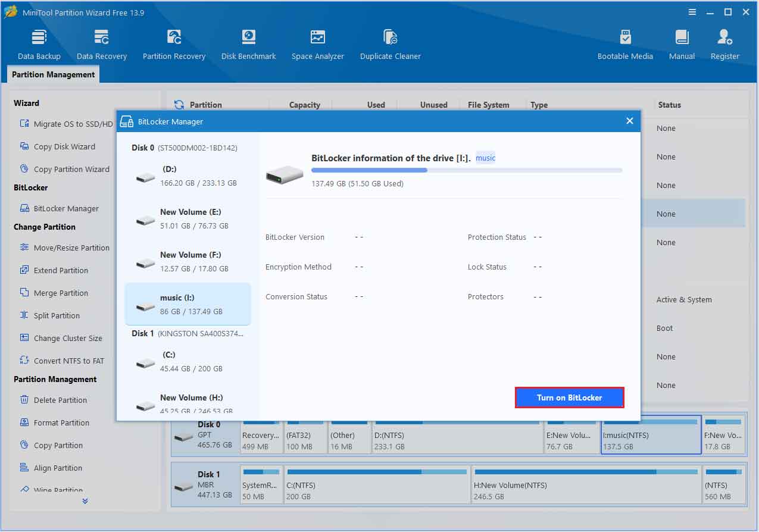Viewport: 759px width, 532px height.
Task: Click the refresh icon beside Partition header
Action: pos(179,105)
